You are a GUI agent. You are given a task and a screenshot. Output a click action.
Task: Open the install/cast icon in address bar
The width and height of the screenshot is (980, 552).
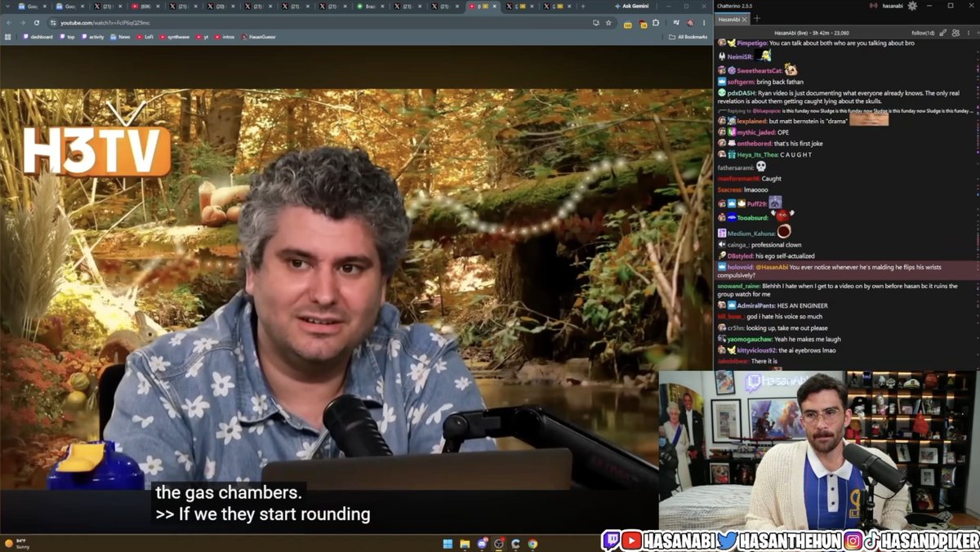[x=596, y=23]
